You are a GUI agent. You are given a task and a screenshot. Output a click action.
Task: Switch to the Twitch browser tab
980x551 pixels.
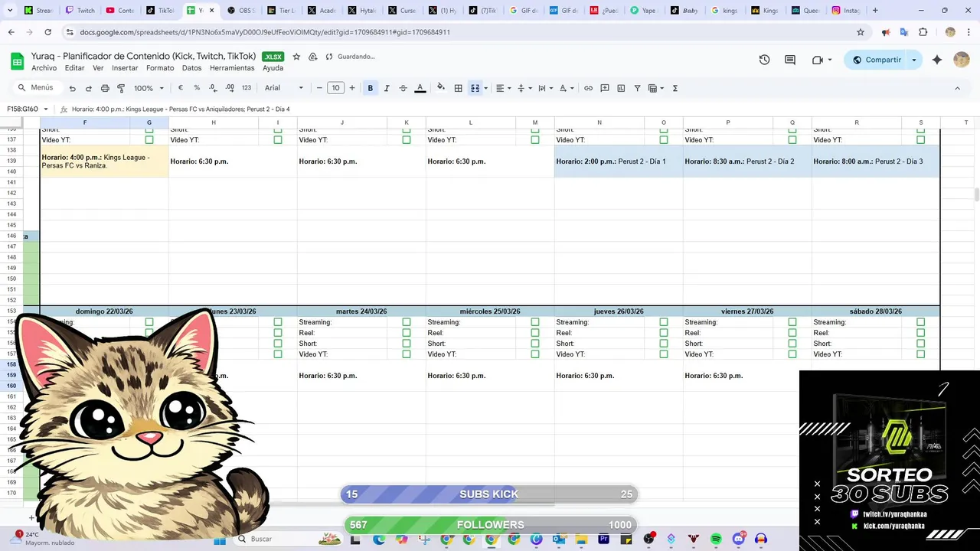point(80,11)
